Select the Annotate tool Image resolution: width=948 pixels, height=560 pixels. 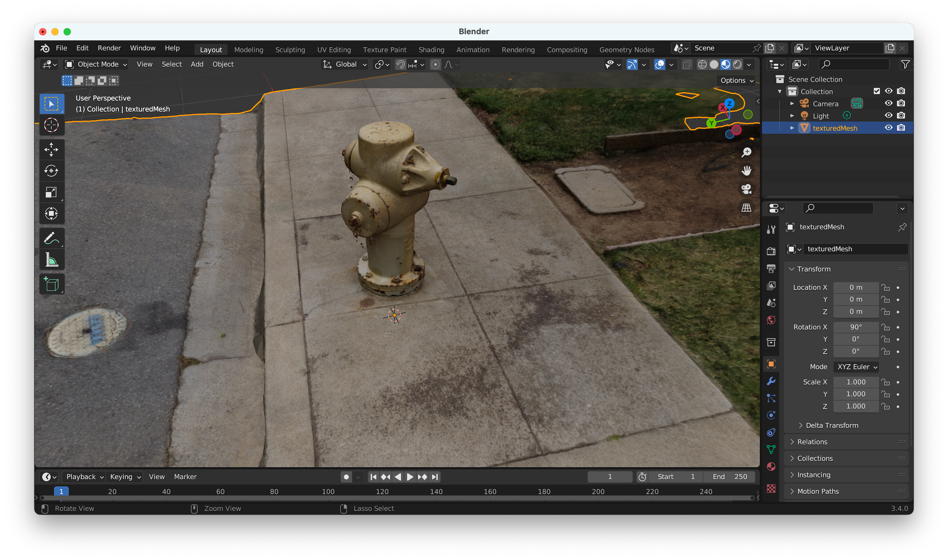51,238
